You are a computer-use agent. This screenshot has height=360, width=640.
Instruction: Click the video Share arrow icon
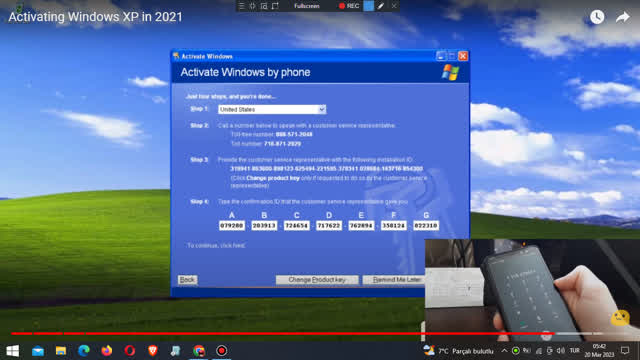tap(622, 17)
